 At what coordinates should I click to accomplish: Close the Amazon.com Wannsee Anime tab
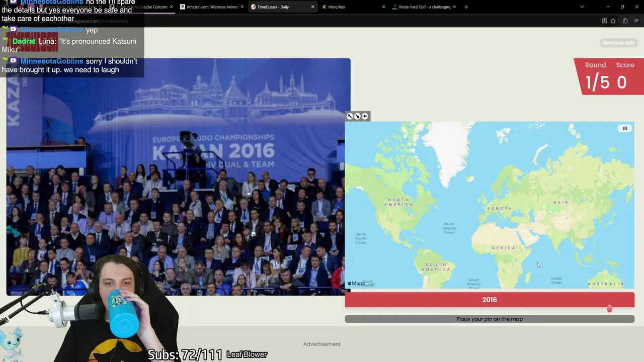click(x=242, y=7)
